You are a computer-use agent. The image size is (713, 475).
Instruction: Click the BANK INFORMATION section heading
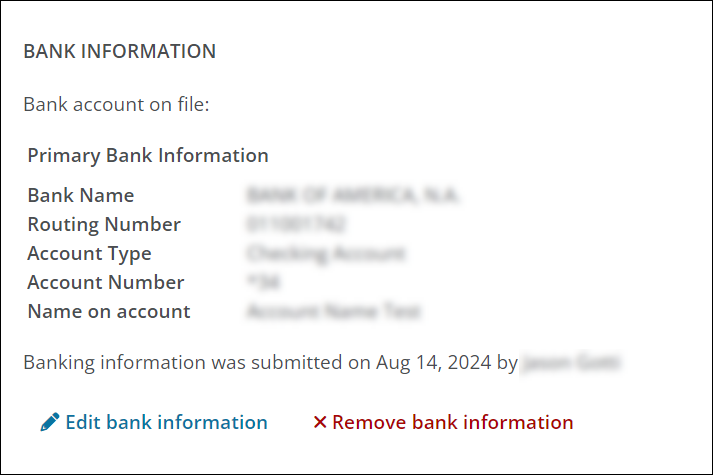tap(119, 51)
